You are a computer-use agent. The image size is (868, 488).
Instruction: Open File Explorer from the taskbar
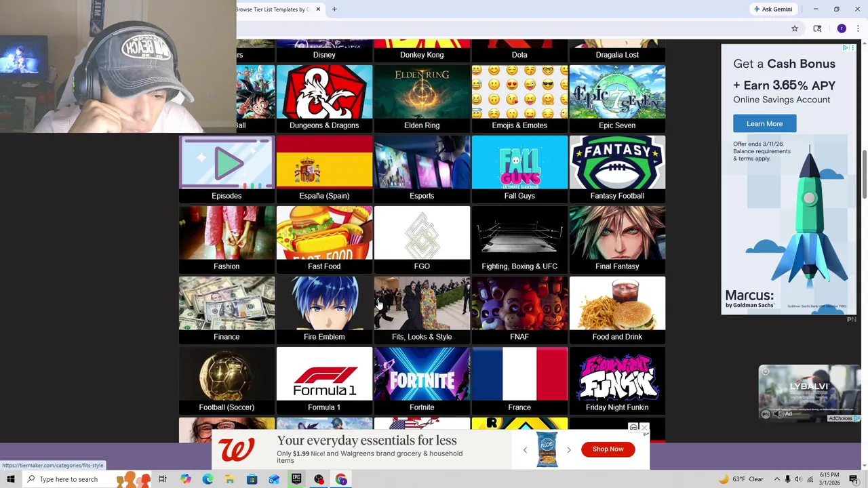(230, 479)
